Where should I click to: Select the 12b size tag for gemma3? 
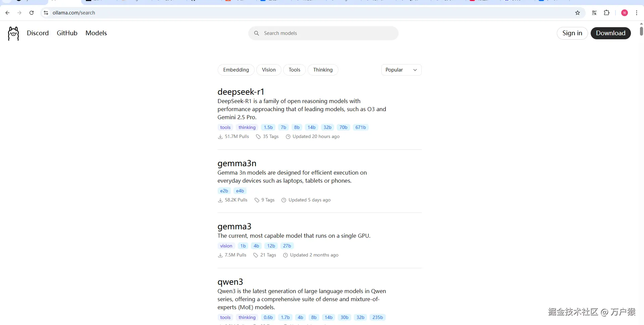coord(271,246)
